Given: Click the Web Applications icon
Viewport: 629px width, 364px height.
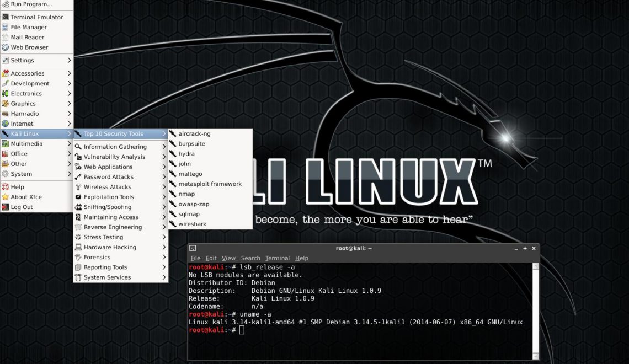Looking at the screenshot, I should click(78, 167).
